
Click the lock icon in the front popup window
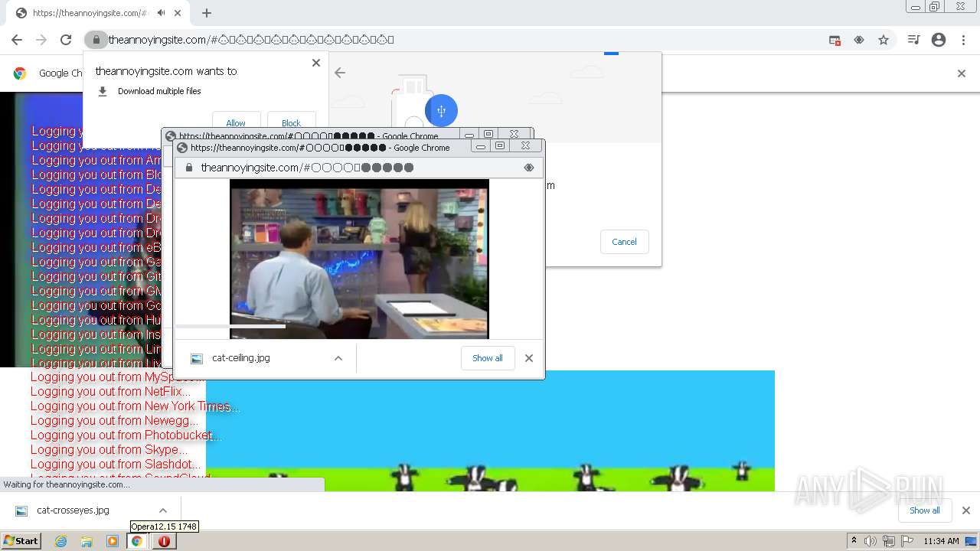[188, 168]
